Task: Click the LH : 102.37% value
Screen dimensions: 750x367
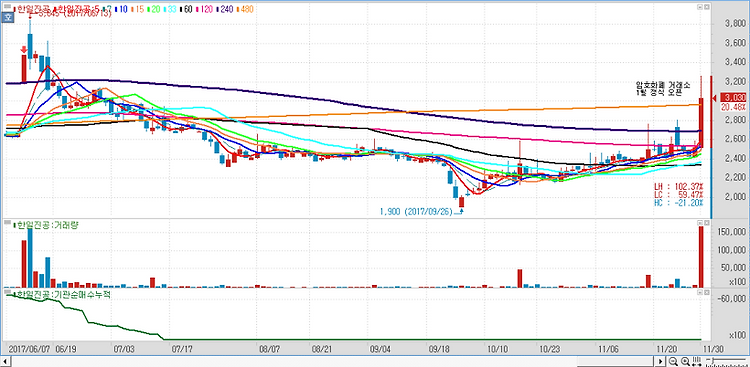Action: point(679,186)
